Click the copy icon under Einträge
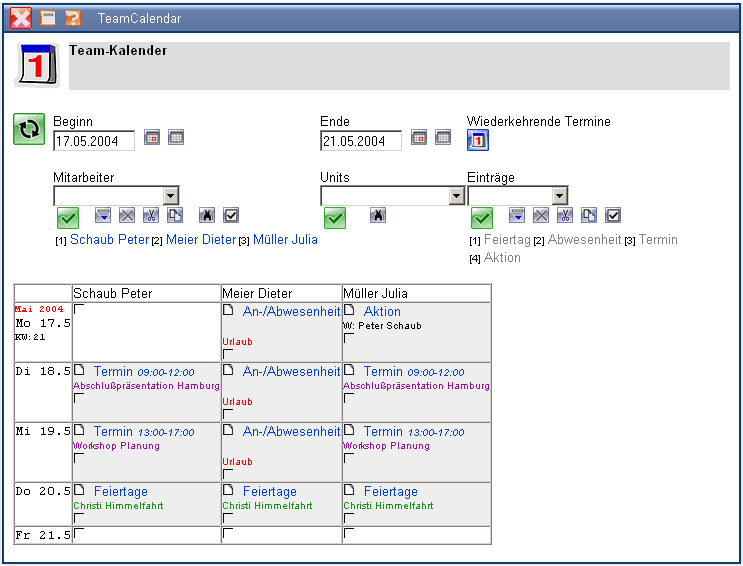 pos(589,215)
